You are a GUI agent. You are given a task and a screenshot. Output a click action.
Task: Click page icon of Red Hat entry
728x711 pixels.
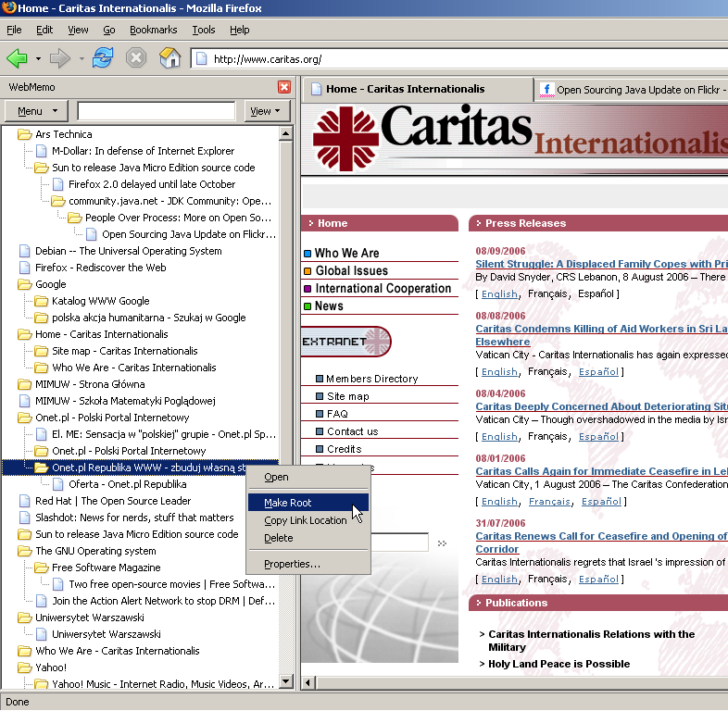pyautogui.click(x=25, y=501)
